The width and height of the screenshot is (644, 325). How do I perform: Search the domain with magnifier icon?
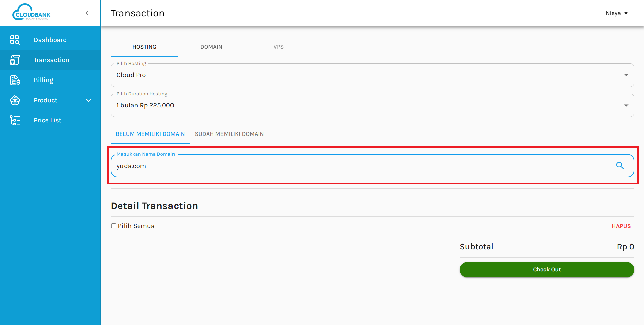pos(620,166)
